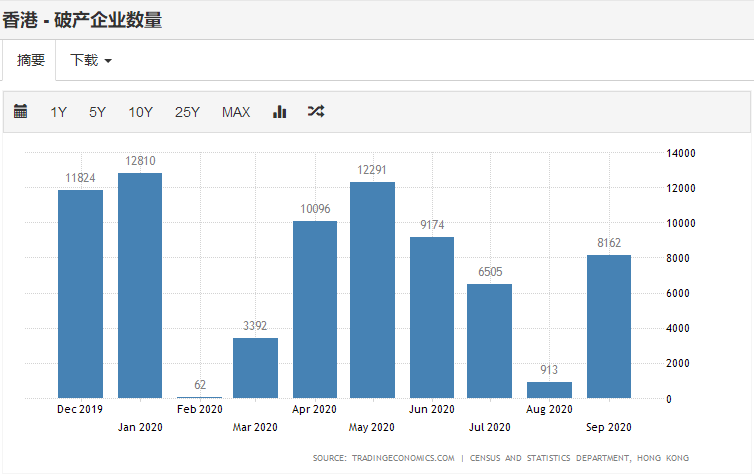Click the Apr 2020 bar valued 10096
Viewport: 754px width, 474px height.
click(315, 309)
